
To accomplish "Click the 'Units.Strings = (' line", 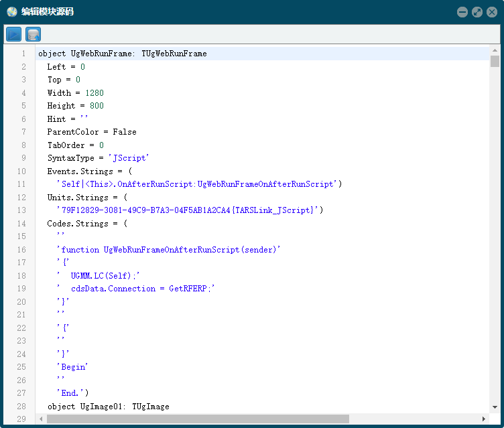I will tap(87, 198).
